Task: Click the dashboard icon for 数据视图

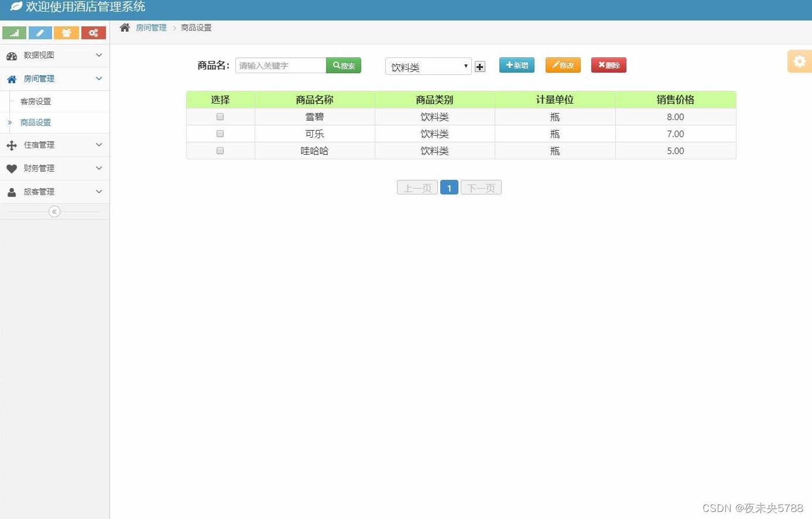Action: pos(12,56)
